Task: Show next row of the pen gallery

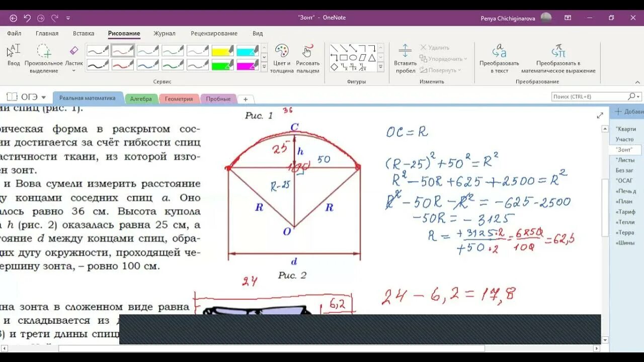Action: (x=264, y=57)
